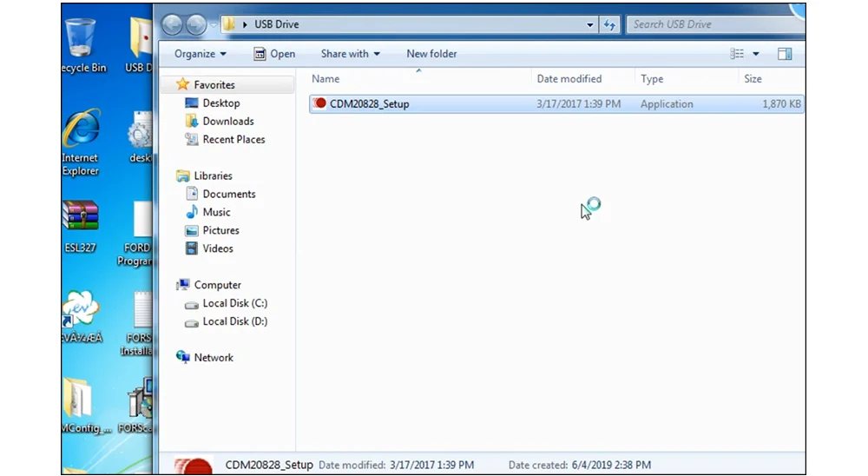Screen dimensions: 868x476
Task: Click the Recent Places icon
Action: pos(192,139)
